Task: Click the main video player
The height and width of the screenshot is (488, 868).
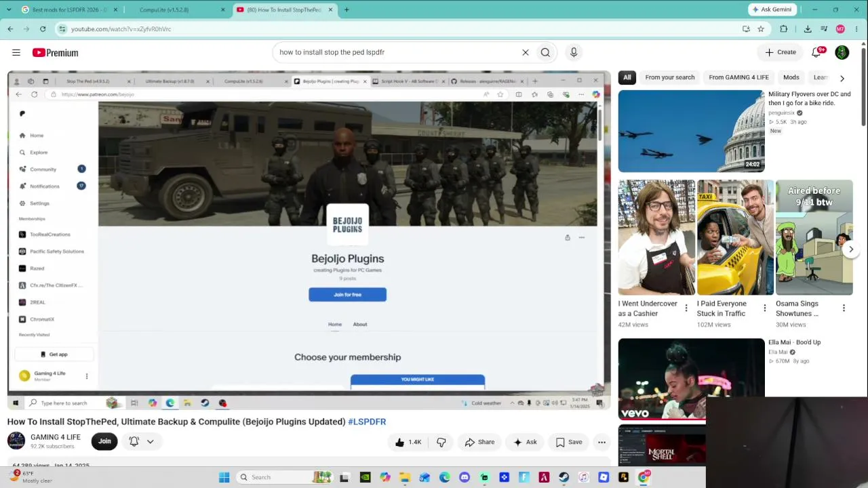Action: (x=309, y=240)
